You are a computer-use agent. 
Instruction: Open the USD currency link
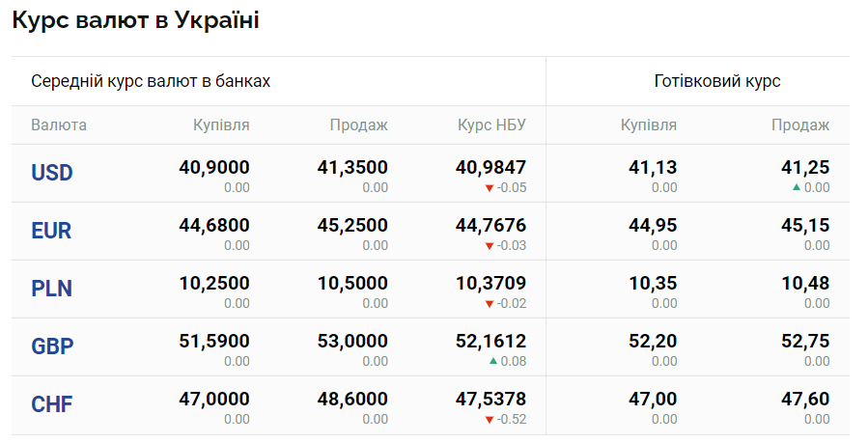point(52,173)
